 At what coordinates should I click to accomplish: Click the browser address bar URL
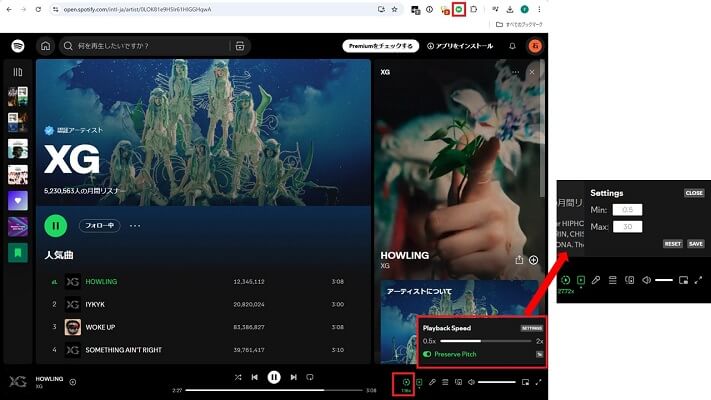137,9
